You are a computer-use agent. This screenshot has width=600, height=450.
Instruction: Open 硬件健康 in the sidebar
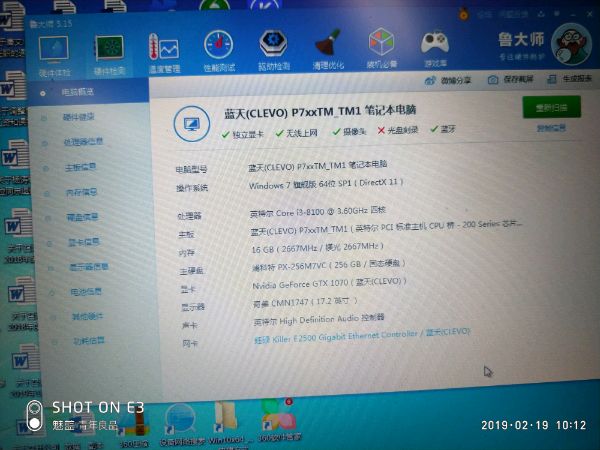pyautogui.click(x=78, y=117)
